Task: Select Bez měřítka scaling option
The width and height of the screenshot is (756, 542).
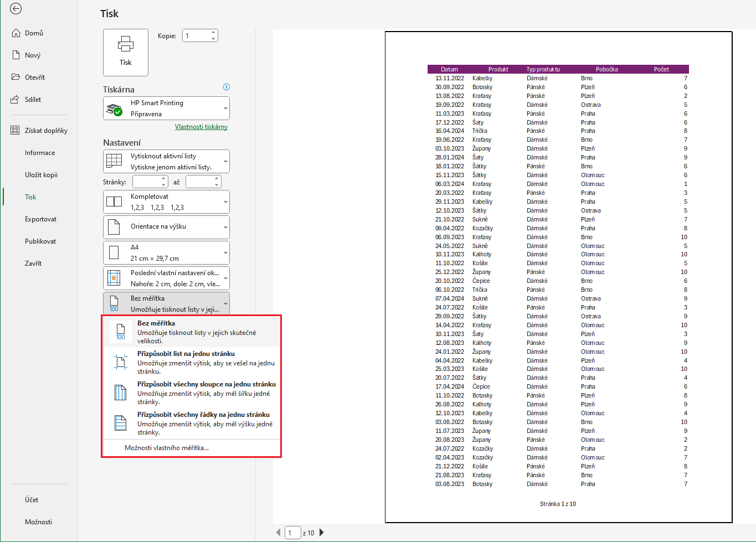Action: (x=192, y=332)
